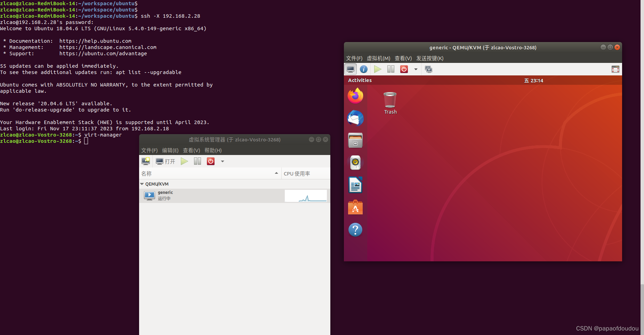
Task: Click Activities in the guest desktop
Action: click(360, 80)
